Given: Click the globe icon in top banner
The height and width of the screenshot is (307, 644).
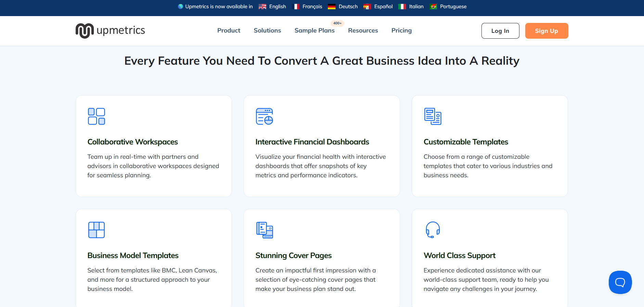Looking at the screenshot, I should click(x=180, y=7).
